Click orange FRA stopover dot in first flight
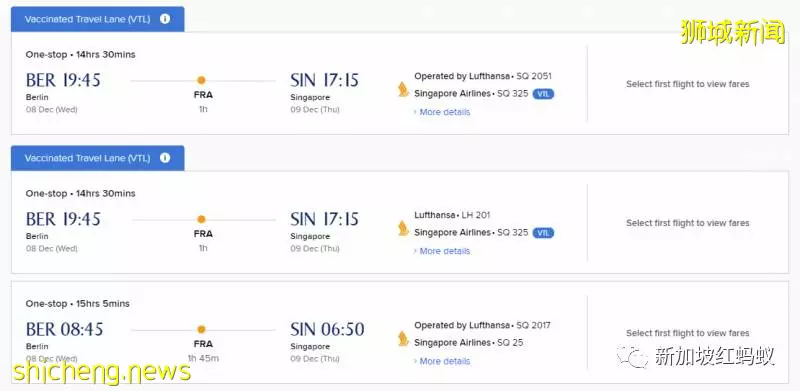Viewport: 800px width, 391px height. click(x=201, y=80)
